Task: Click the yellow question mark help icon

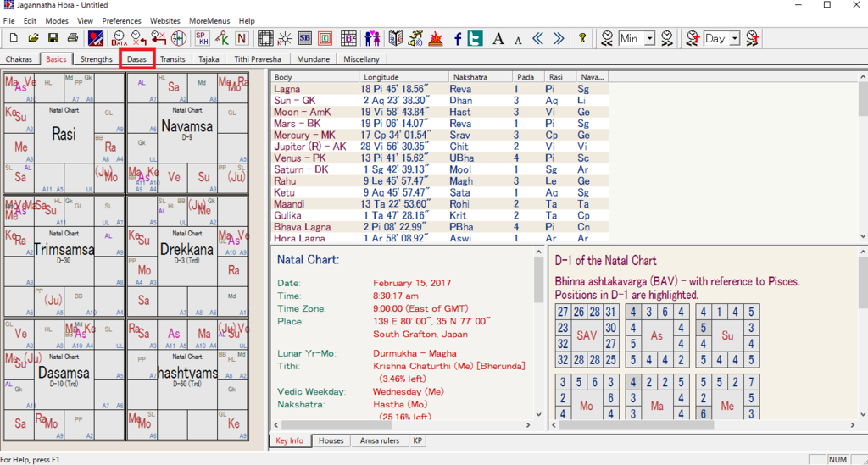Action: pyautogui.click(x=581, y=38)
